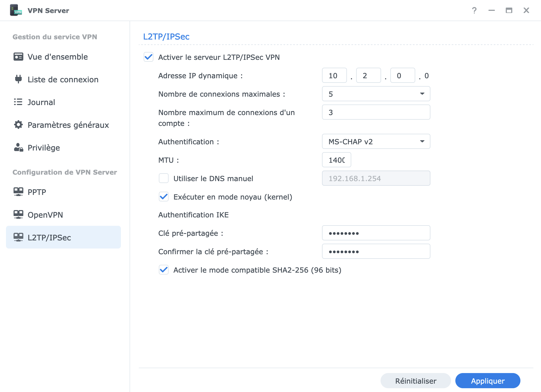The image size is (541, 392).
Task: Open the Authentification MS-CHAP v2 dropdown
Action: 376,142
